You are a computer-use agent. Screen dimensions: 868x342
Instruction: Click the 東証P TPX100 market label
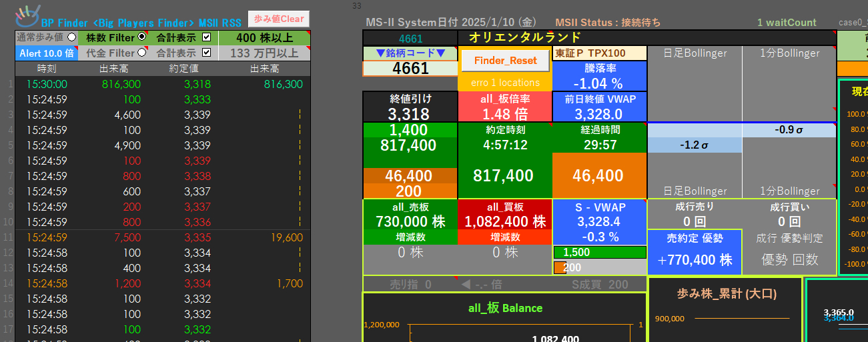600,53
